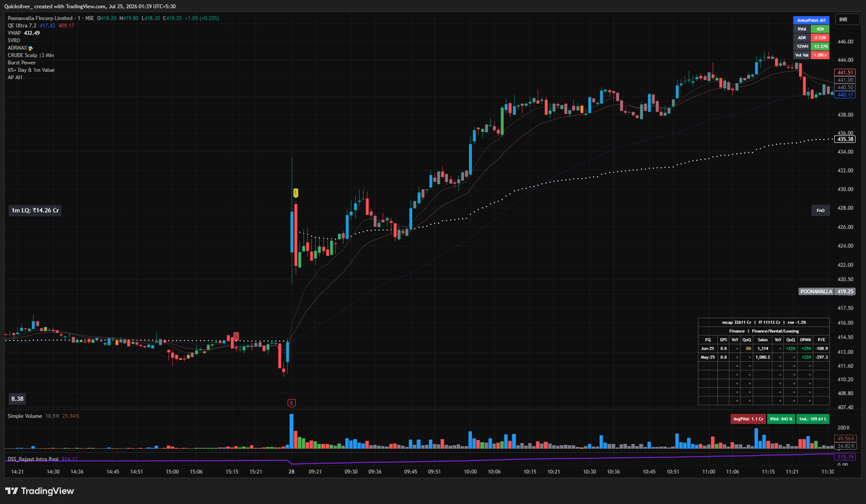Click the May-25 quarter cell
The width and height of the screenshot is (866, 504).
pos(708,356)
